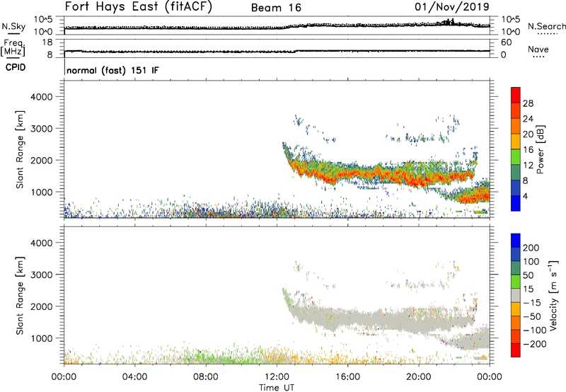Click the date '01/Nov/2019'
The height and width of the screenshot is (392, 566).
click(x=452, y=7)
